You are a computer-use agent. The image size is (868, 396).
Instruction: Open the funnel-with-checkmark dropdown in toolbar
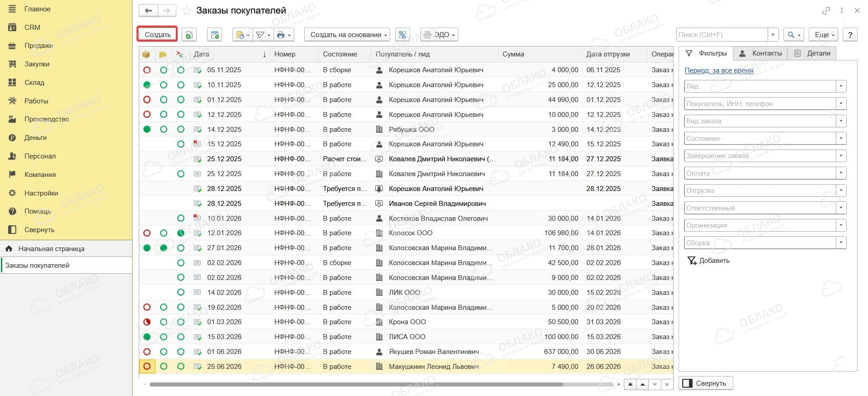click(262, 35)
